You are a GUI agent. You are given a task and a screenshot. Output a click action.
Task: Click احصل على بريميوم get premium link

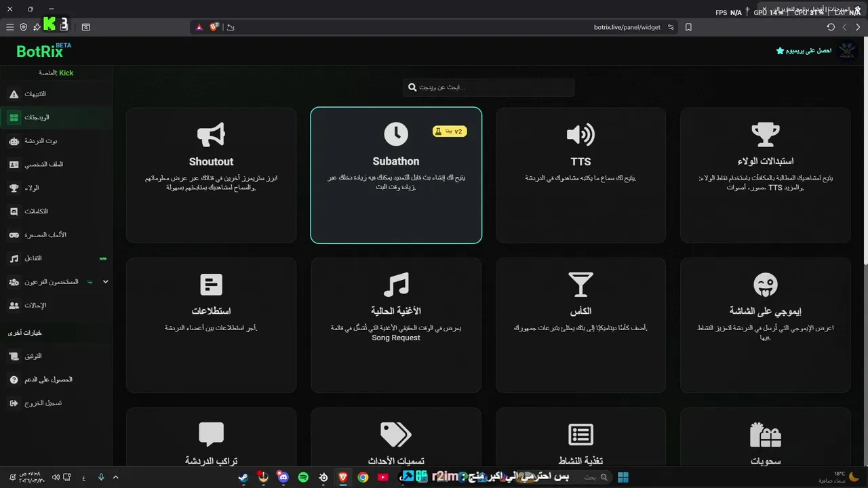point(804,51)
